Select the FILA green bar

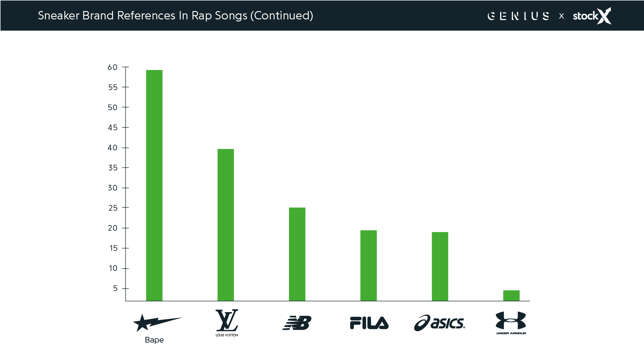point(368,266)
